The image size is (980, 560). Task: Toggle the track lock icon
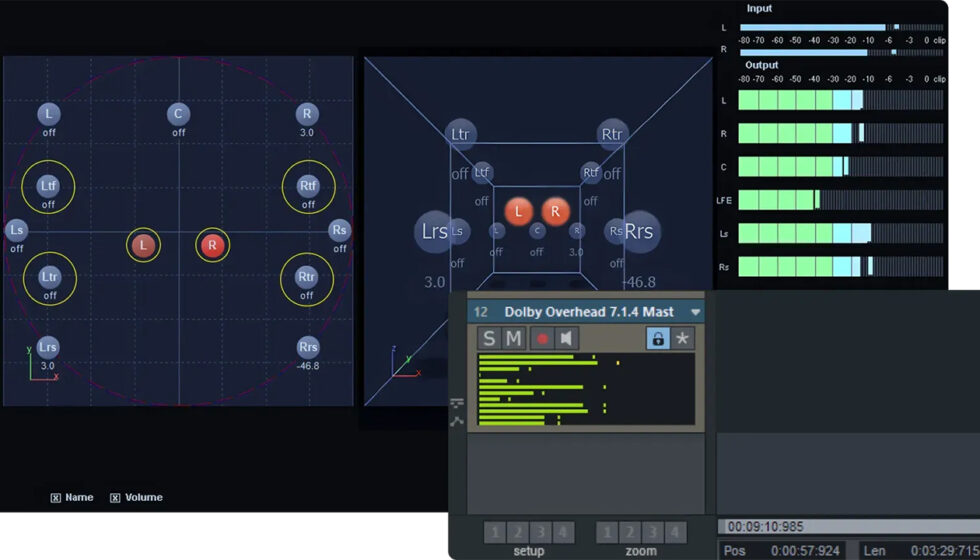pos(657,338)
